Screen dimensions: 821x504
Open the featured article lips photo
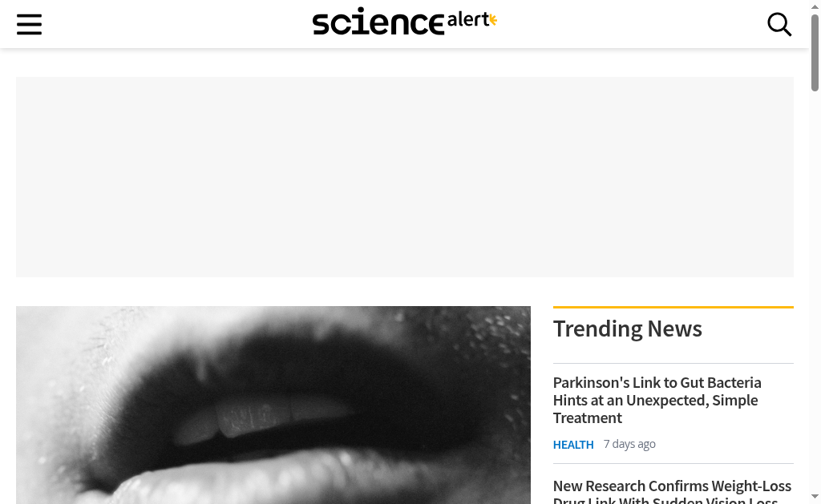(273, 405)
